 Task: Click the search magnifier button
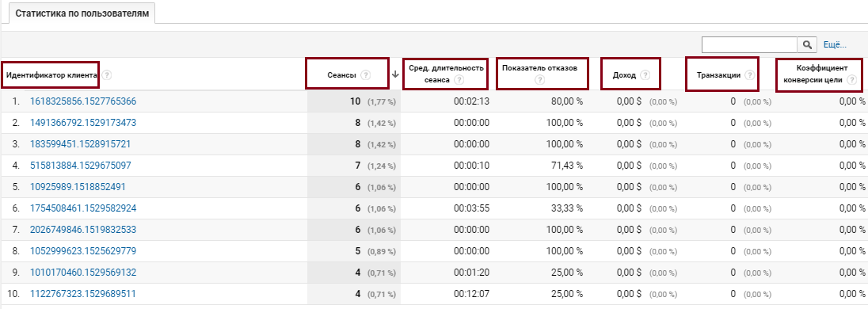click(x=808, y=45)
